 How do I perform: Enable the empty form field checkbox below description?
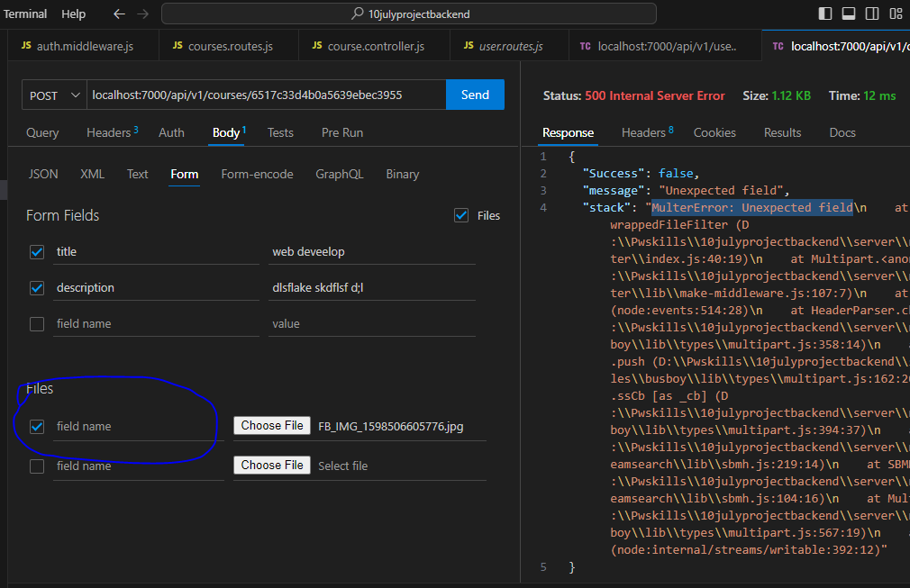[37, 324]
